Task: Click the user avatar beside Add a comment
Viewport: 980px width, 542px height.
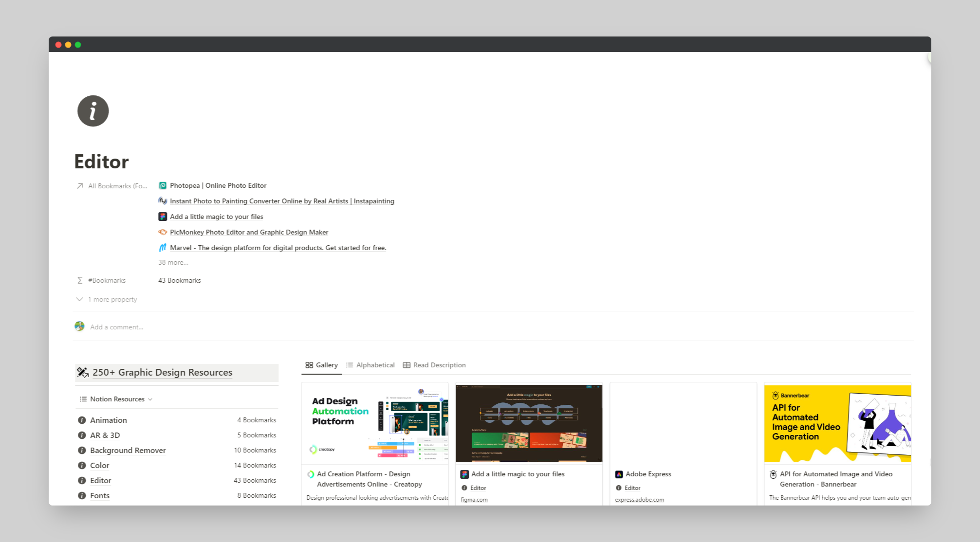Action: click(x=79, y=326)
